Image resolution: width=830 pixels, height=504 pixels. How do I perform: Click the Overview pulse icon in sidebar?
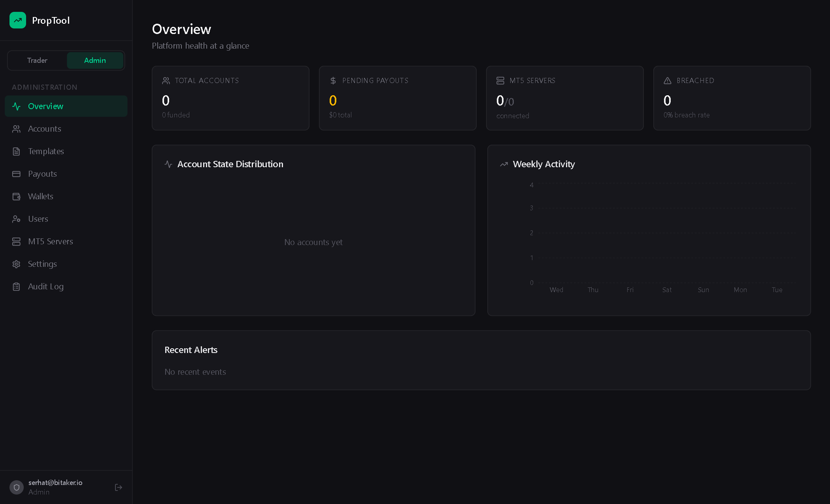[16, 106]
